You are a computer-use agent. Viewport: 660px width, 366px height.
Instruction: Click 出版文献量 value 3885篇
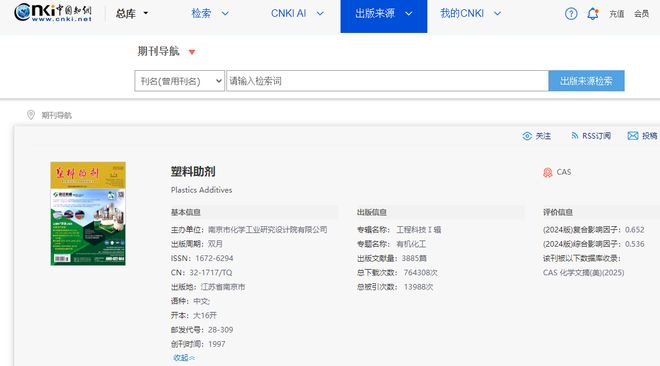coord(414,258)
